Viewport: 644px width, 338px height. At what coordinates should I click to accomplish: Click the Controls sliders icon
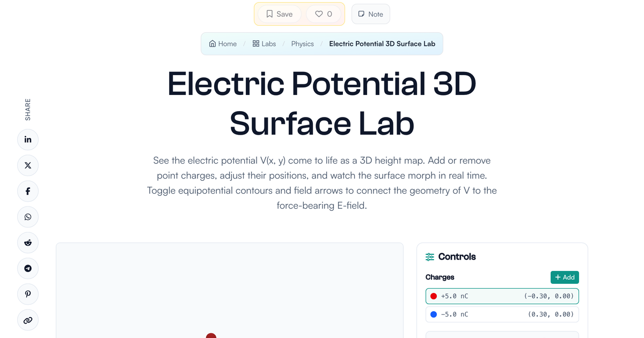pyautogui.click(x=430, y=257)
